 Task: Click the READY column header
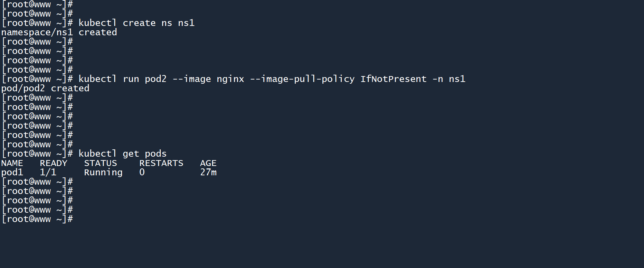[54, 163]
